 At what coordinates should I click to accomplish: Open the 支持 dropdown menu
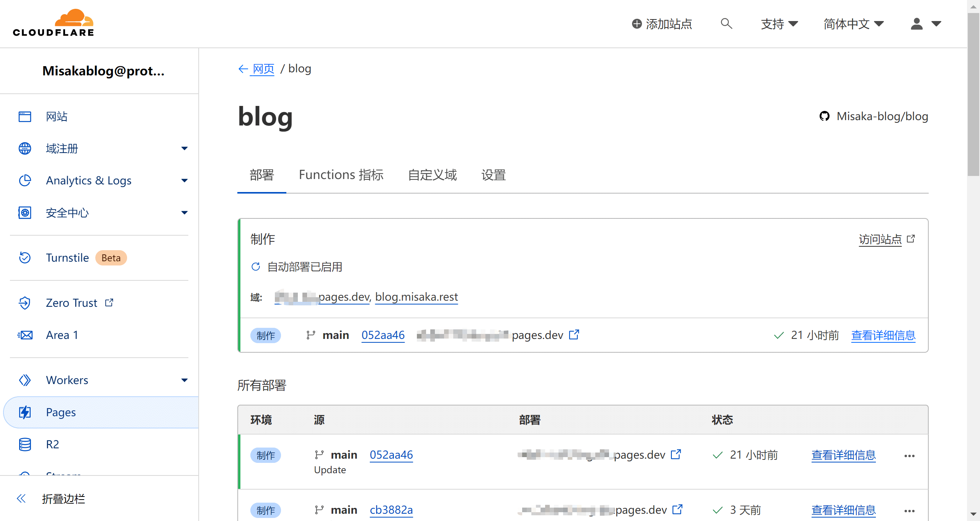point(779,24)
